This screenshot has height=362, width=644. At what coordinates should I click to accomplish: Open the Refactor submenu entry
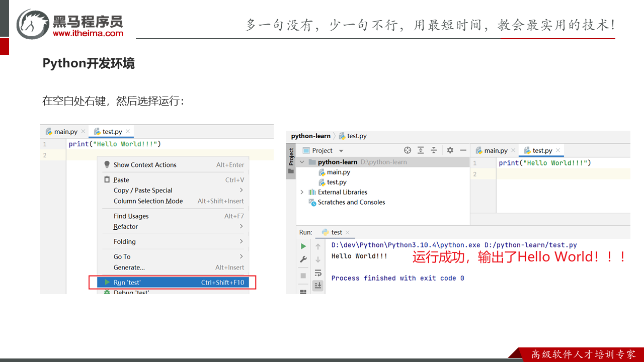click(126, 227)
